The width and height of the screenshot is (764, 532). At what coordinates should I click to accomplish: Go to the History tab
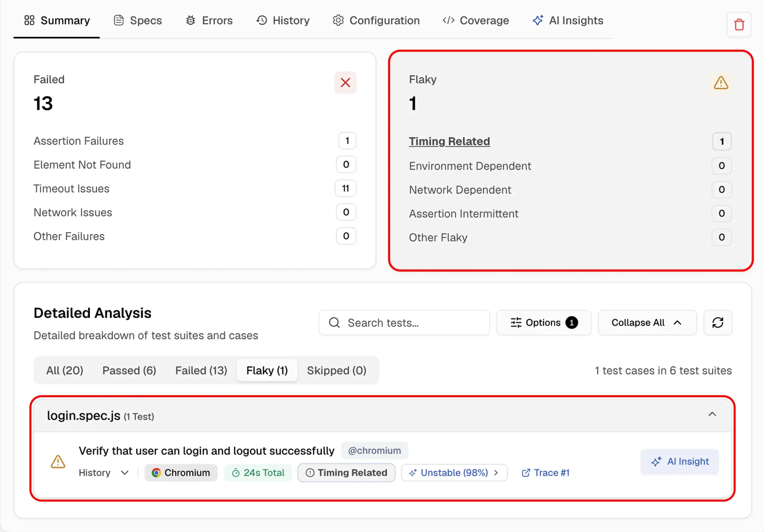click(x=283, y=21)
